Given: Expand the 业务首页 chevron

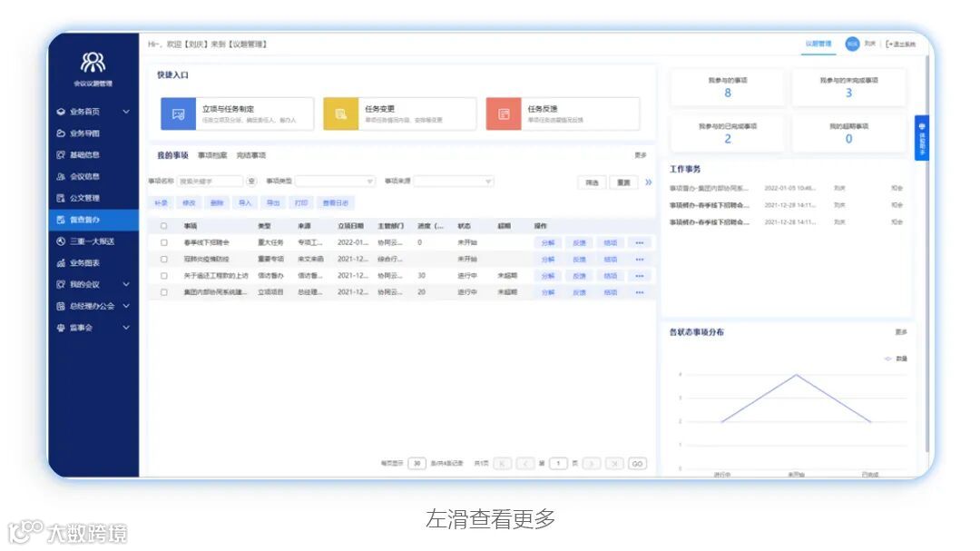Looking at the screenshot, I should tap(126, 112).
